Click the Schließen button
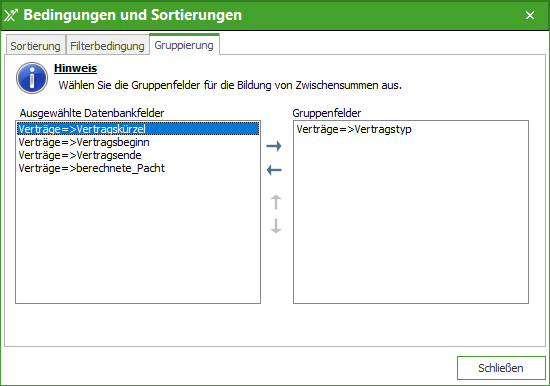This screenshot has width=550, height=386. 501,368
